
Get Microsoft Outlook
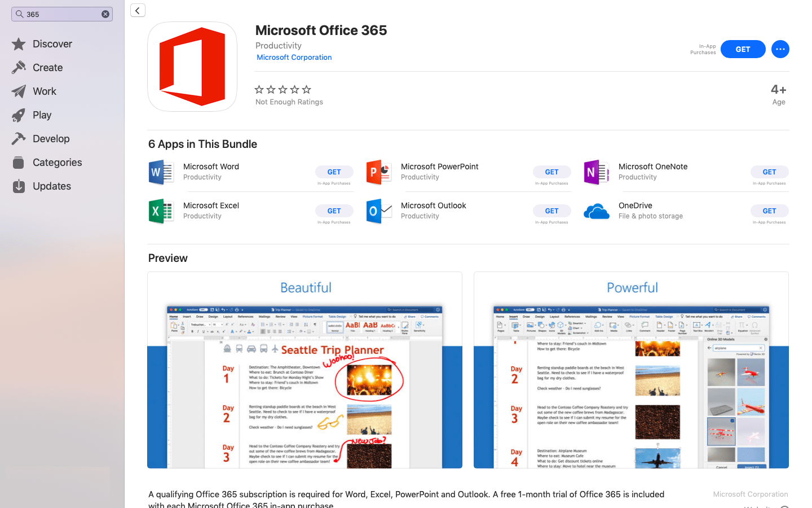[x=552, y=211]
